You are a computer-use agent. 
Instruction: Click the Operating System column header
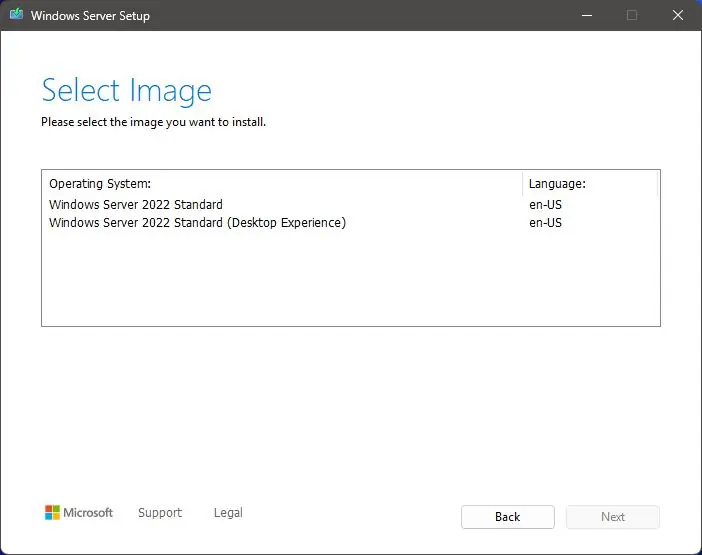pyautogui.click(x=100, y=184)
